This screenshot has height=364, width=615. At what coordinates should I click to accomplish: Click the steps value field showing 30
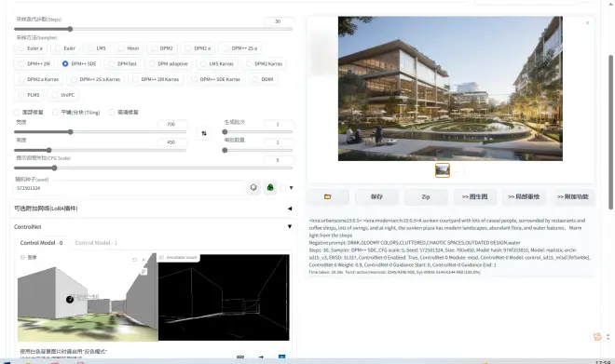tap(279, 21)
